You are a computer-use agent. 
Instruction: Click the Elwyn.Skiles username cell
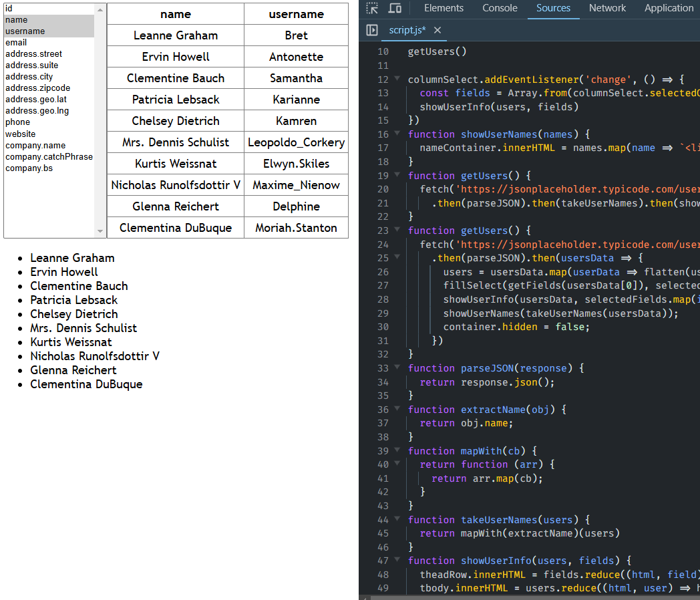point(296,164)
